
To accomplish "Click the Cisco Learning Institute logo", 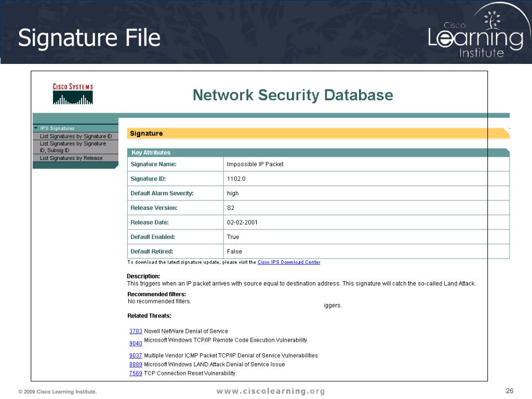I will pos(478,33).
